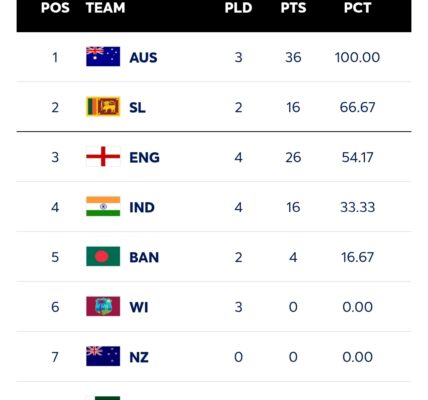The image size is (428, 400).
Task: Click the POS column header
Action: [55, 8]
